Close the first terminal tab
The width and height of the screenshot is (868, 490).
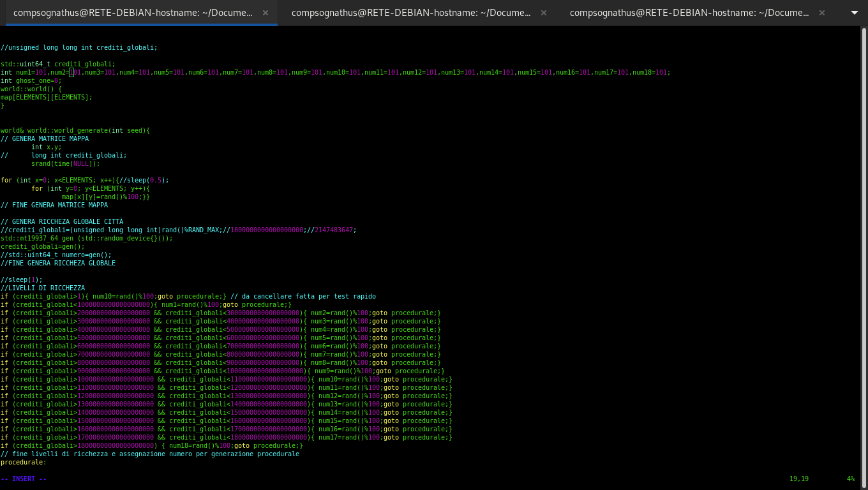(x=266, y=13)
